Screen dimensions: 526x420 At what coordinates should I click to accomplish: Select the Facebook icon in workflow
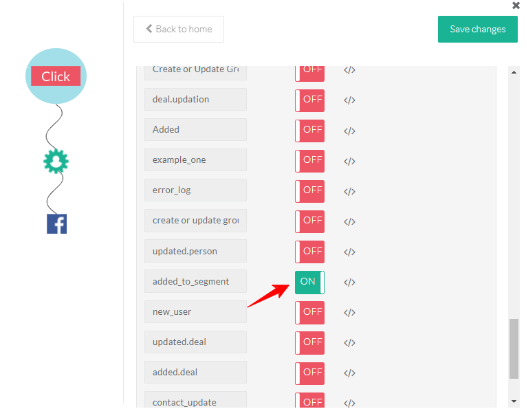[x=56, y=223]
